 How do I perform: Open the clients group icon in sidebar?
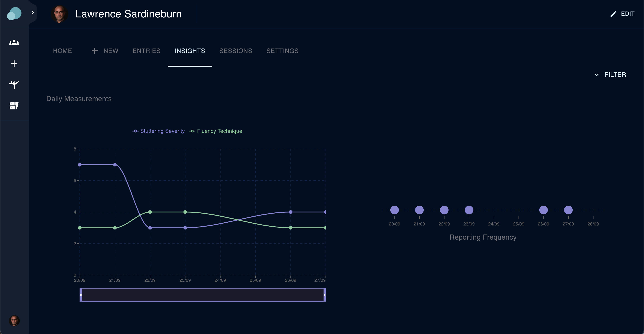click(14, 43)
